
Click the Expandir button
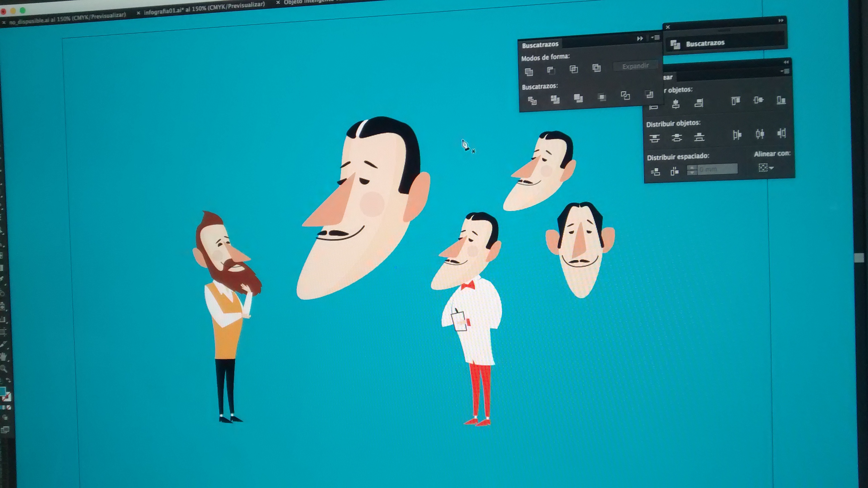click(636, 66)
